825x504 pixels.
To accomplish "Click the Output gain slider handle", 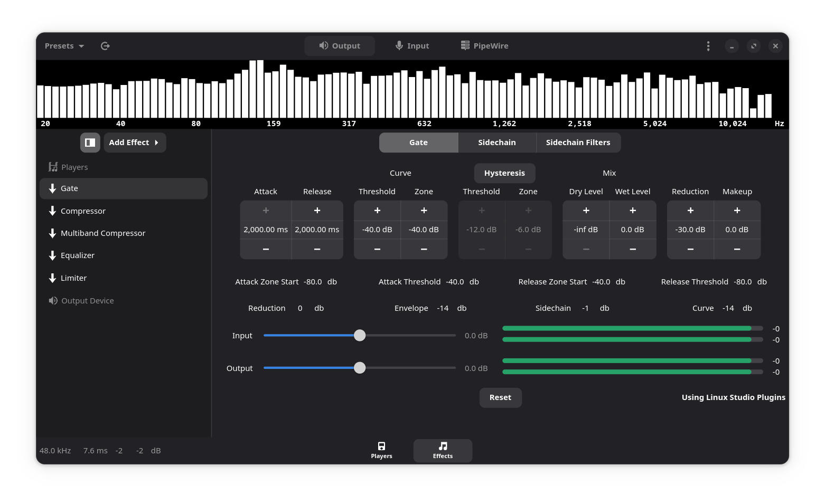I will [360, 368].
